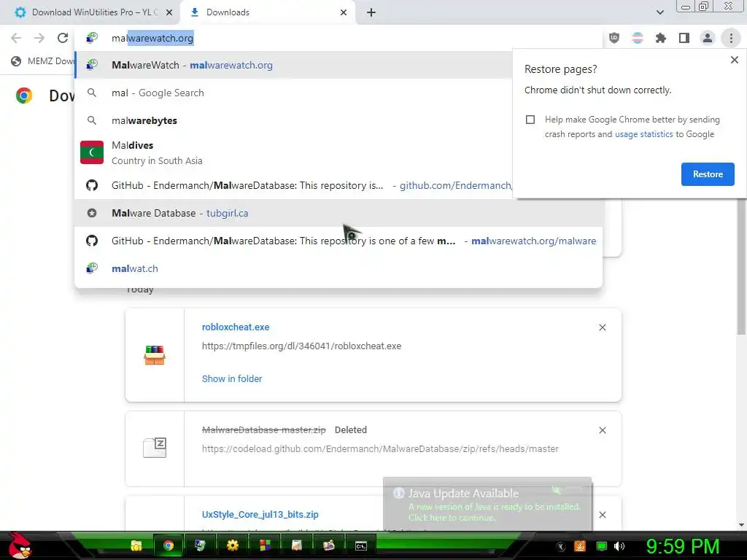
Task: Click the browser forward arrow
Action: pyautogui.click(x=39, y=38)
